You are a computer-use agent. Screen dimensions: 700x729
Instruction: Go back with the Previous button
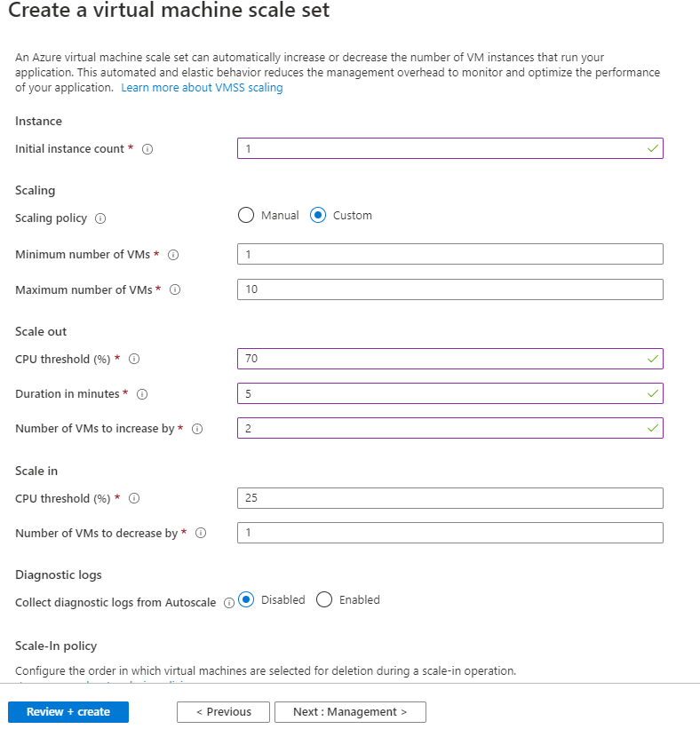[223, 712]
